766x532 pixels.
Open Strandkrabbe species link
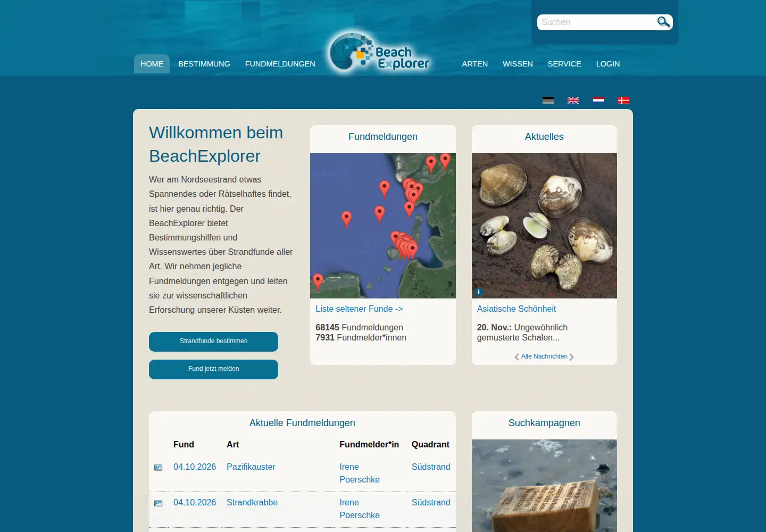pyautogui.click(x=252, y=502)
